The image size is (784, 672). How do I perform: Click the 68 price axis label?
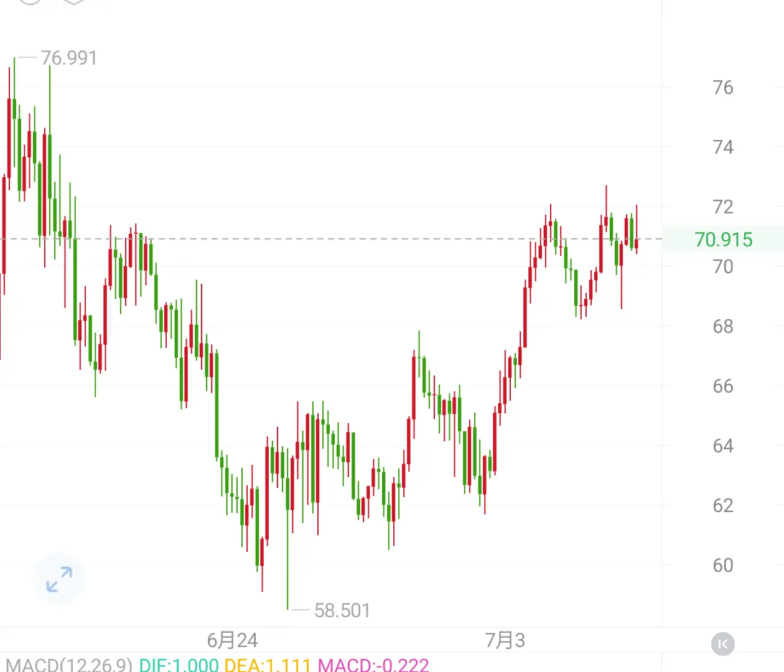coord(723,326)
